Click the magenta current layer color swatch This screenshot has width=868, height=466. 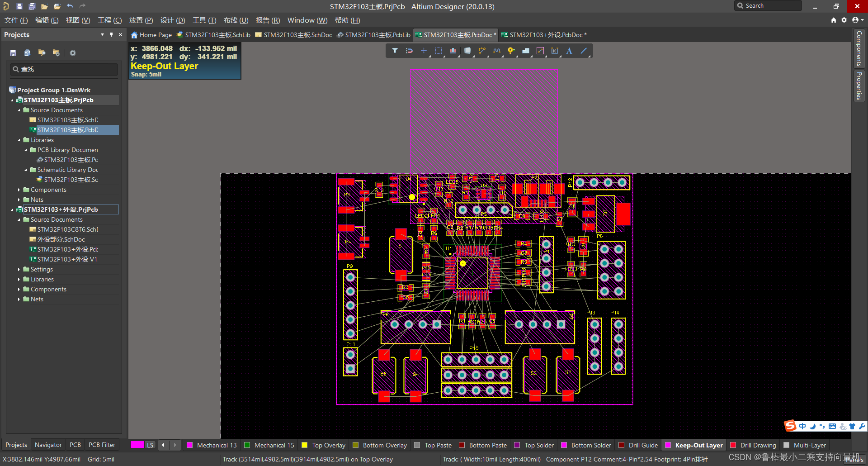[137, 445]
